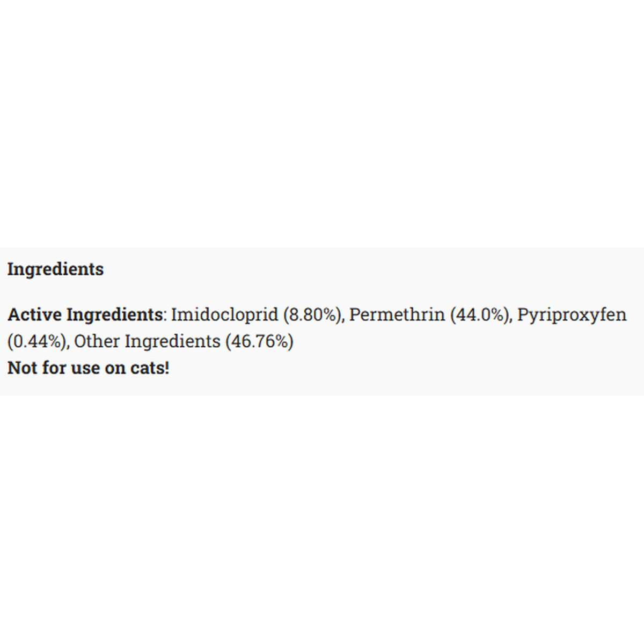Select the word "Pyriproxyfen"

[572, 314]
